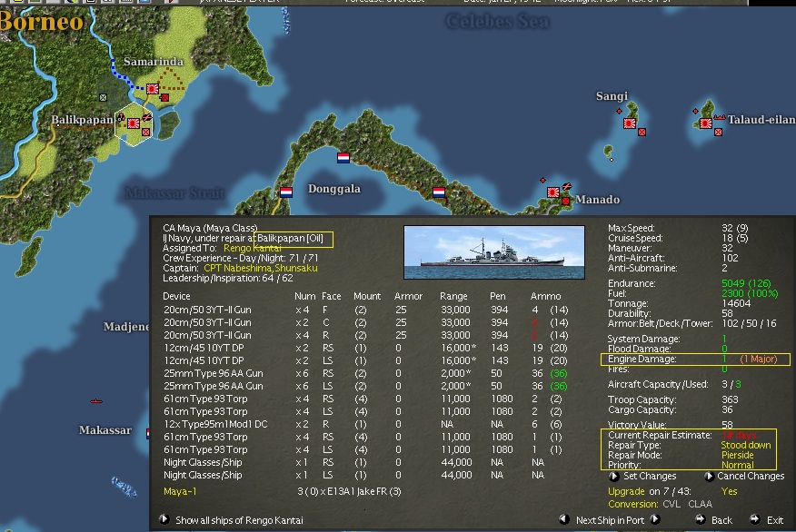This screenshot has width=796, height=532.
Task: Click the '12x Type95m1 Mod1 DC' device row
Action: point(365,424)
